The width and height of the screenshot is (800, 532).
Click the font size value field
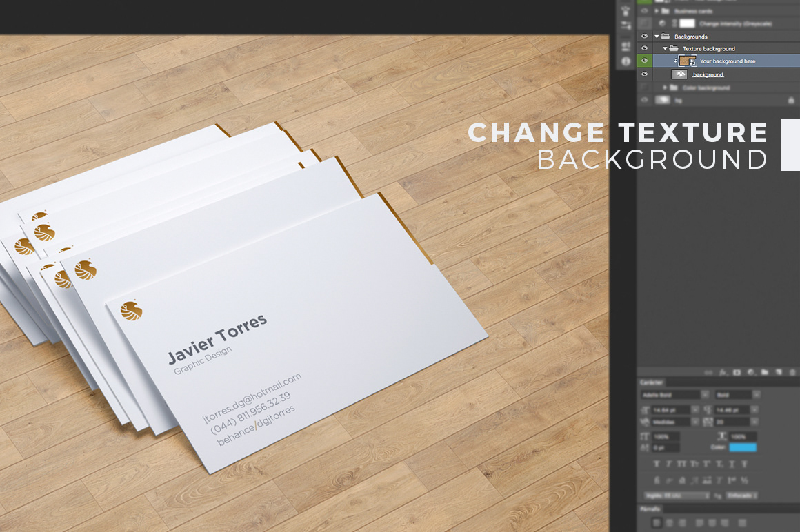pos(670,410)
